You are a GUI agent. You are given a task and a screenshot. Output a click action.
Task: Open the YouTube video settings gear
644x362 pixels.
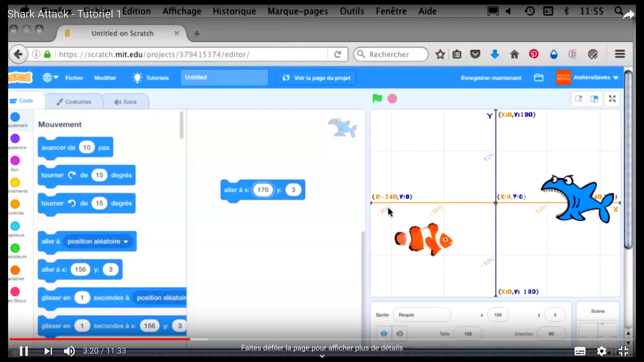(x=602, y=351)
